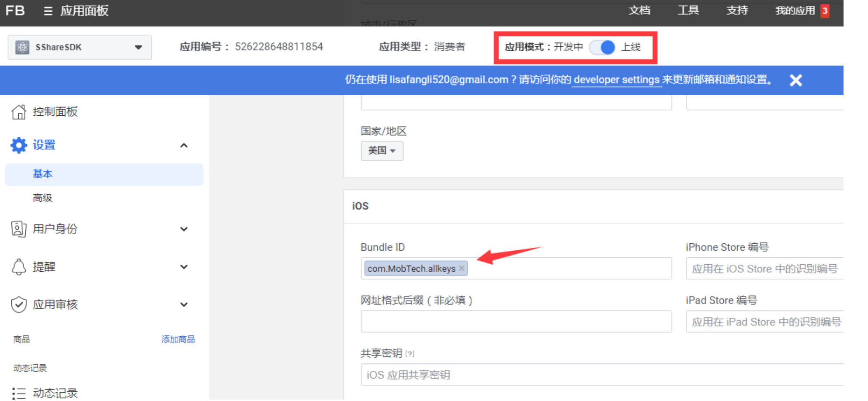Viewport: 868px width, 401px height.
Task: Open the developer settings link
Action: tap(616, 80)
